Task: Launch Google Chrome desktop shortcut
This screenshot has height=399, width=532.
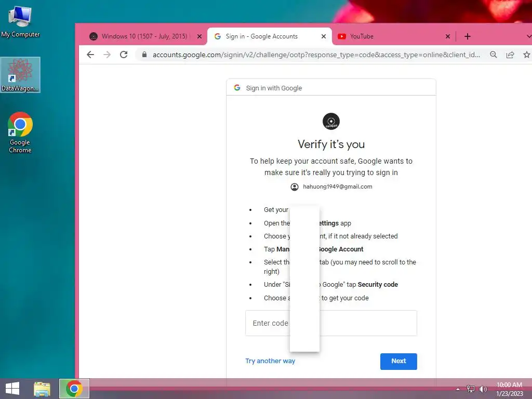Action: pos(20,132)
